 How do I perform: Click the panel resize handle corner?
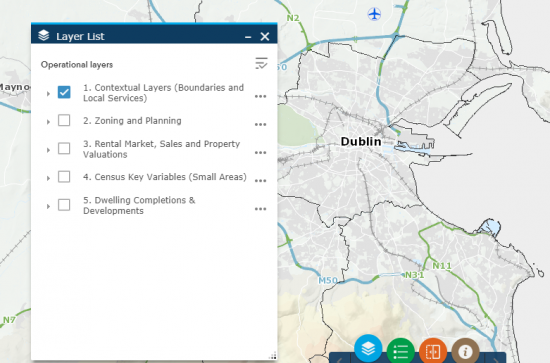tap(273, 356)
